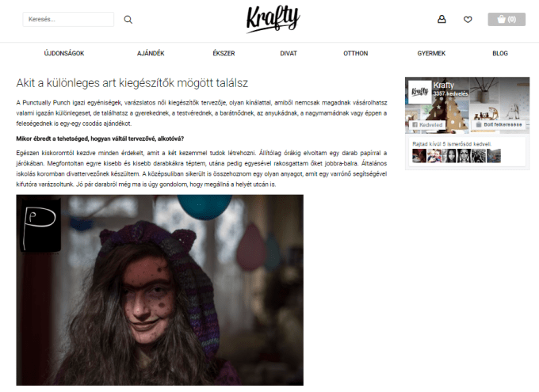Go to the DIVAT category
The image size is (539, 392).
pos(289,53)
